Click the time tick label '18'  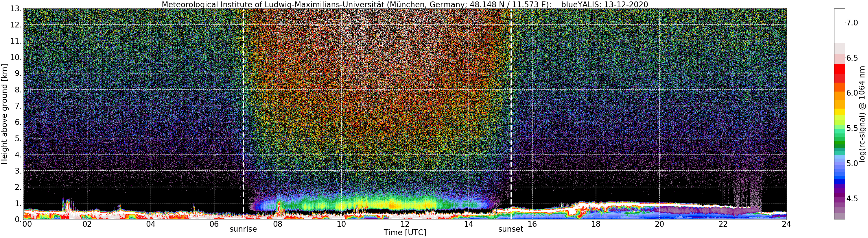click(596, 224)
